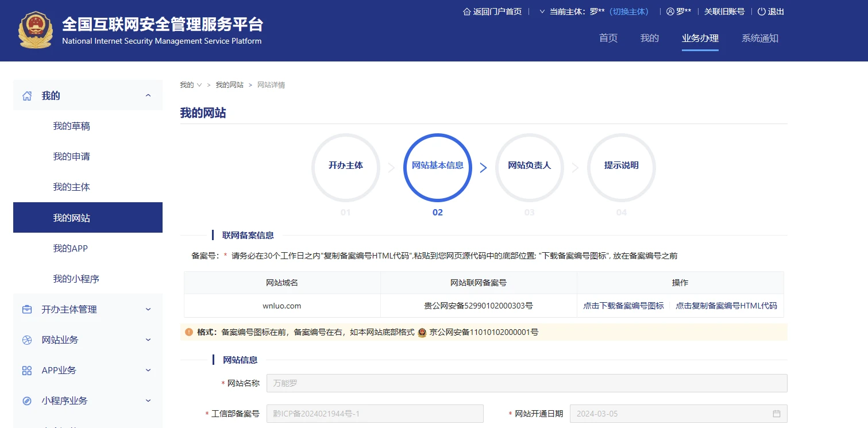Click the 网站联网备案号 column header
Viewport: 868px width, 428px height.
pos(479,283)
